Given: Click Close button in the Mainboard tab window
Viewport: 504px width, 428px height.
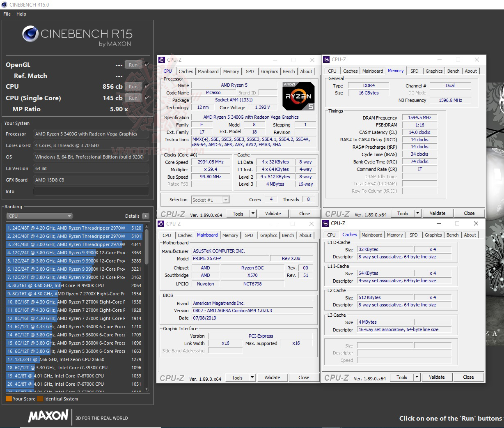Looking at the screenshot, I should click(304, 377).
